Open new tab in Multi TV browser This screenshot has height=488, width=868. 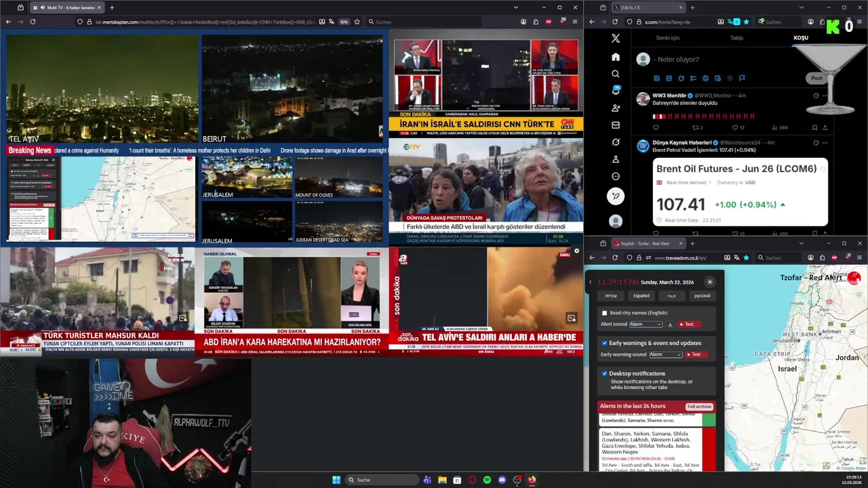click(x=112, y=7)
